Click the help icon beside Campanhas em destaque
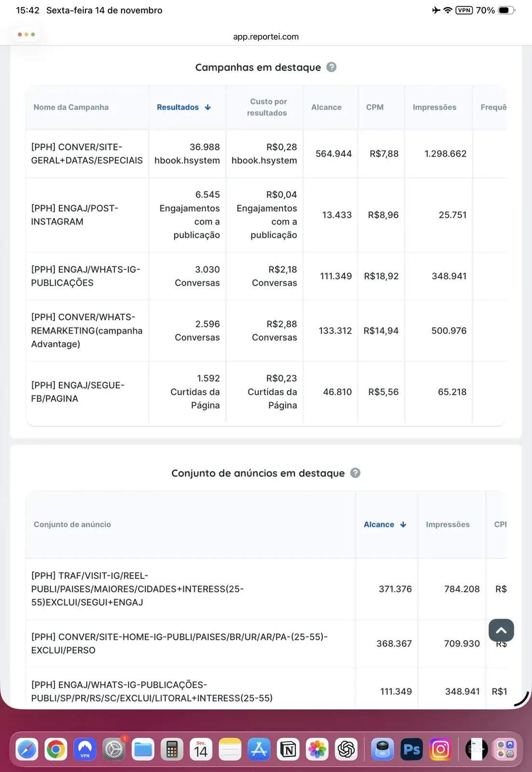This screenshot has width=532, height=772. pyautogui.click(x=331, y=67)
